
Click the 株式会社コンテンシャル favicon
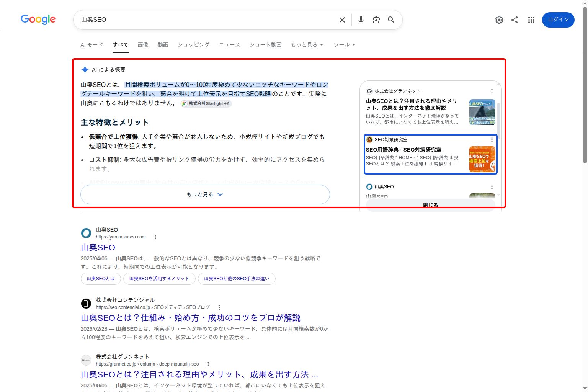(86, 304)
